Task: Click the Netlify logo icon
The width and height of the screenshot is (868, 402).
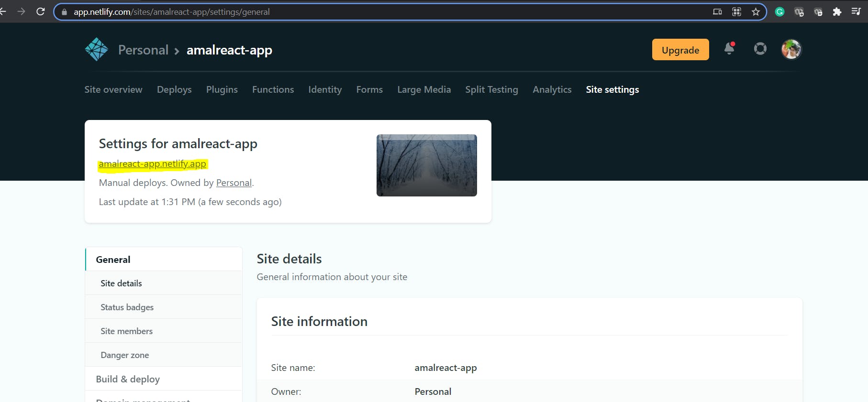Action: coord(96,49)
